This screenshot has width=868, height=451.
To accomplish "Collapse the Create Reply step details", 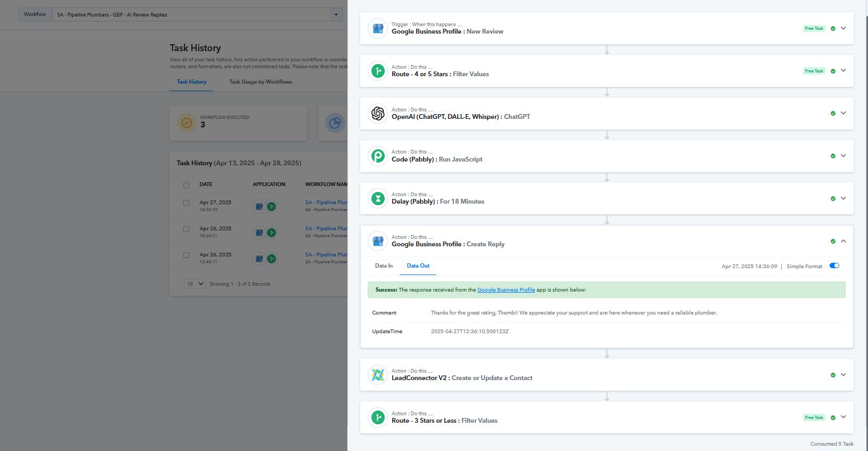I will click(843, 241).
